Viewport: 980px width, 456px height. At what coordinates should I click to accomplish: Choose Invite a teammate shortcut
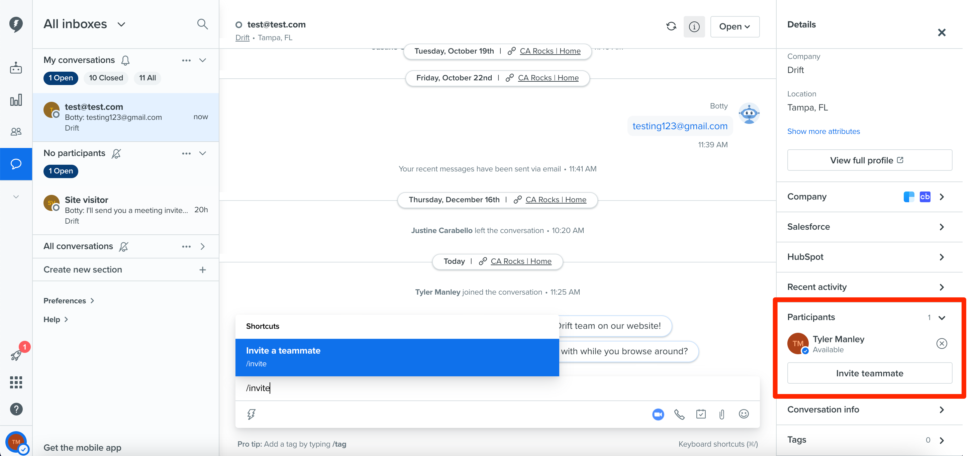[x=397, y=357]
